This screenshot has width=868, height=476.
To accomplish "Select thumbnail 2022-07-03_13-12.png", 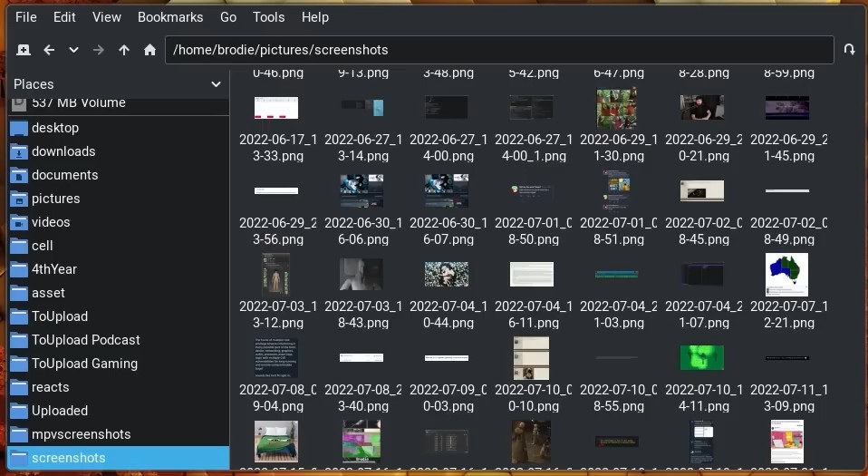I will 276,274.
